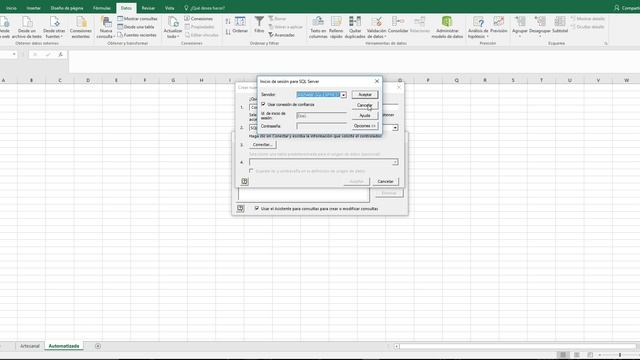The width and height of the screenshot is (640, 360).
Task: Click Mostrar consultas
Action: click(x=137, y=19)
